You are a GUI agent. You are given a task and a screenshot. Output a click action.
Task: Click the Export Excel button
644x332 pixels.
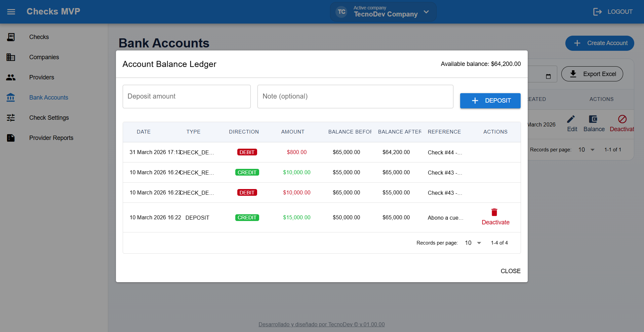[592, 74]
